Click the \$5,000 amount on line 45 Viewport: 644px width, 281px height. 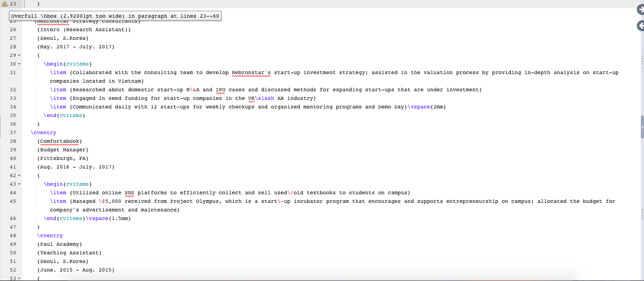(110, 201)
